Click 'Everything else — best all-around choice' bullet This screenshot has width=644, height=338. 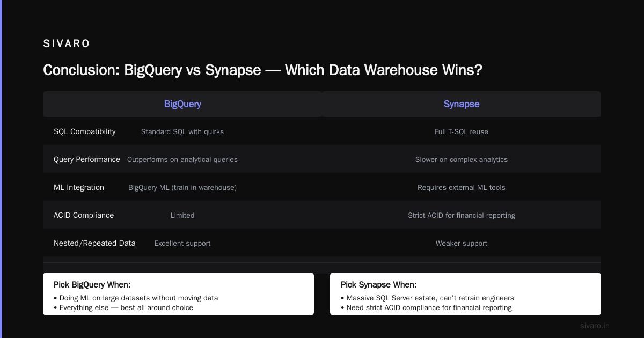(x=123, y=307)
